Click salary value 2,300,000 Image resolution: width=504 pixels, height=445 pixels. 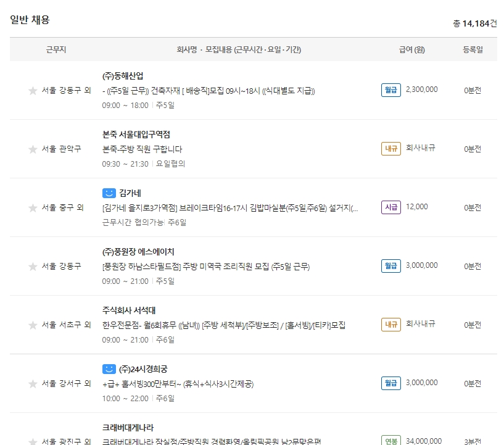pyautogui.click(x=422, y=89)
